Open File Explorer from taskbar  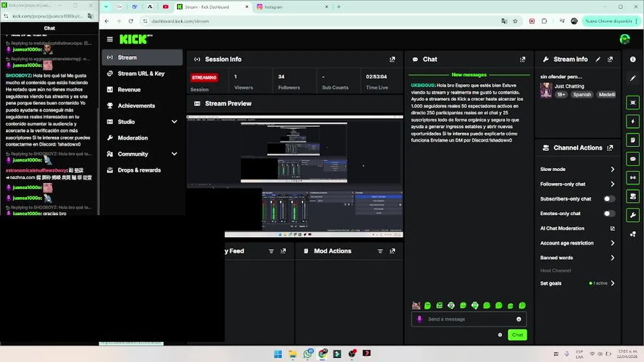(x=293, y=354)
